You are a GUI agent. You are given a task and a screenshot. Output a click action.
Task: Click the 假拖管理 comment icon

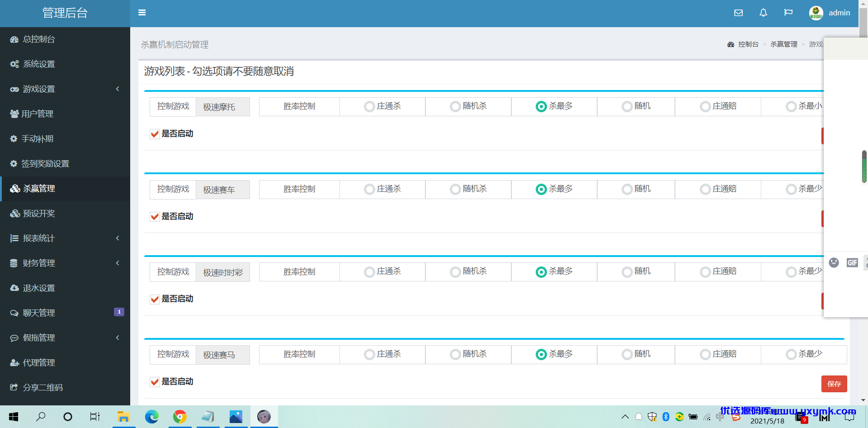[x=14, y=338]
